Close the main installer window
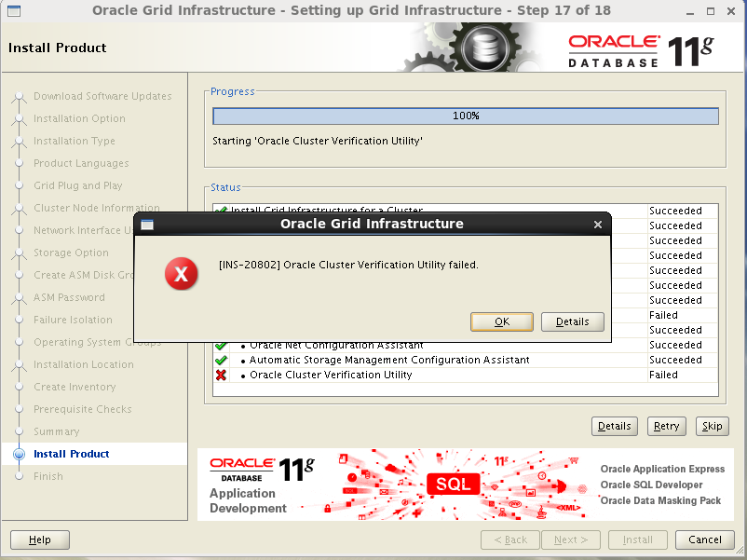Image resolution: width=747 pixels, height=560 pixels. [731, 11]
